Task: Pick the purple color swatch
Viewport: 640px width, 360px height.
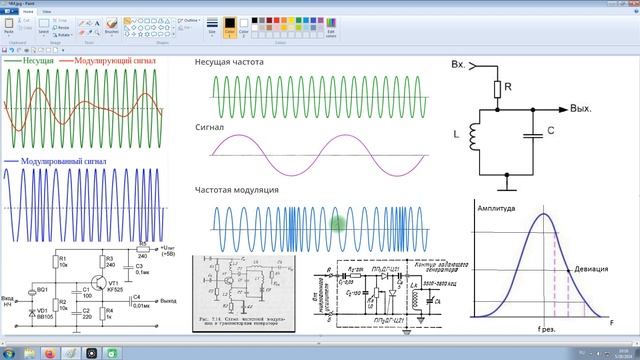Action: [321, 20]
